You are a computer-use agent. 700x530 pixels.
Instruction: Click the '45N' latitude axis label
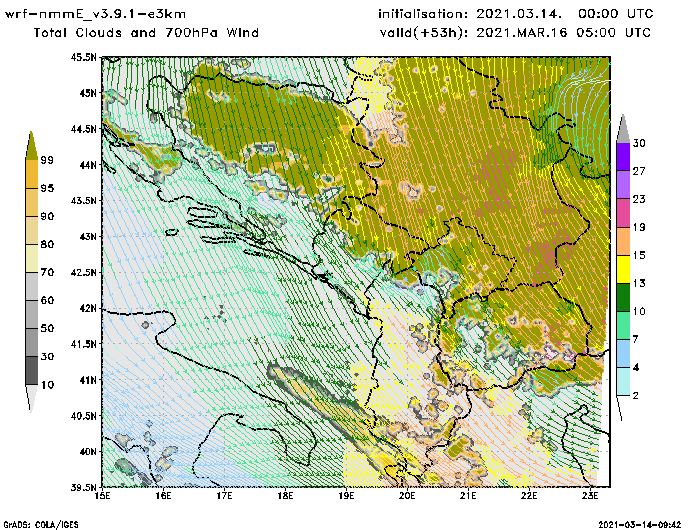click(x=88, y=93)
